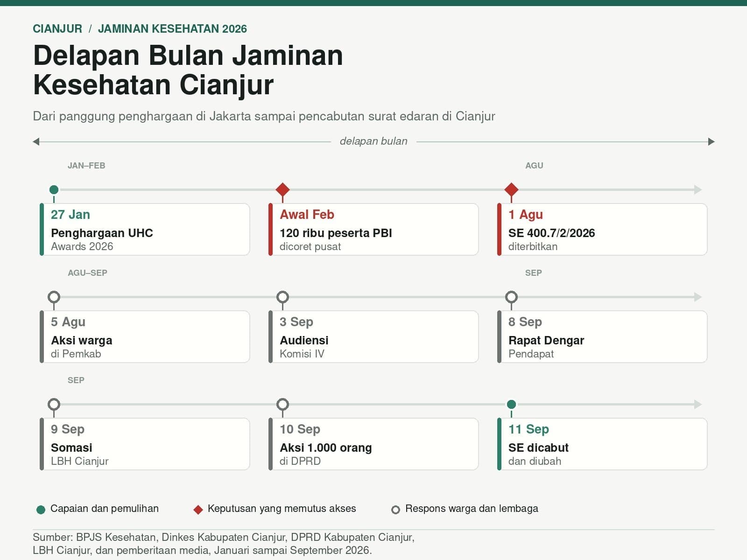Click the SEP label above the 8 Sep marker
The height and width of the screenshot is (560, 747).
(533, 273)
